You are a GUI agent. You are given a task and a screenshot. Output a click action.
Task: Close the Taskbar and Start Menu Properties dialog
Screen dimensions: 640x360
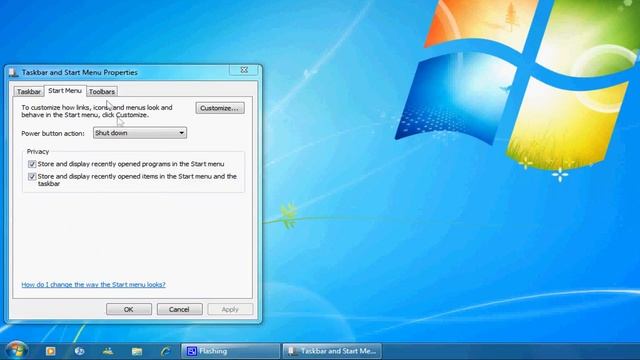point(244,70)
